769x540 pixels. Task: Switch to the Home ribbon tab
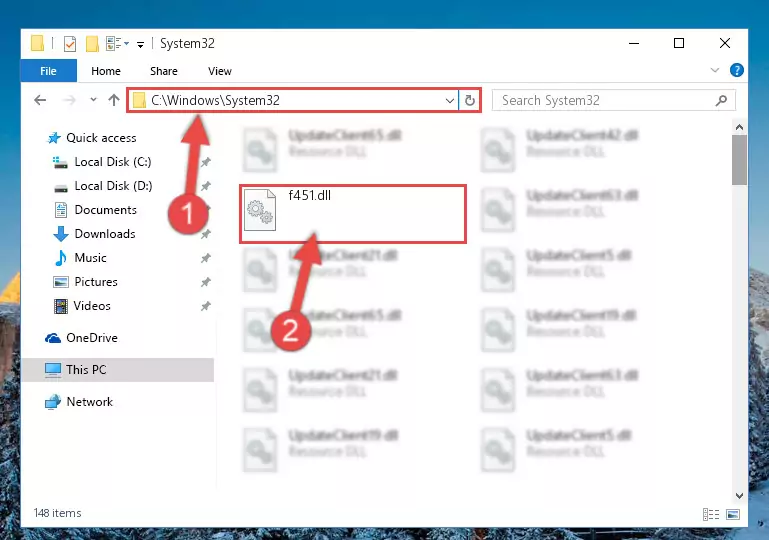105,71
